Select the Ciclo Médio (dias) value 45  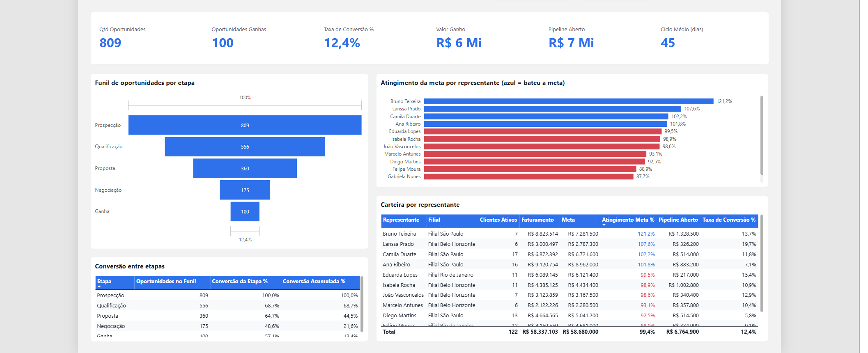tap(668, 43)
